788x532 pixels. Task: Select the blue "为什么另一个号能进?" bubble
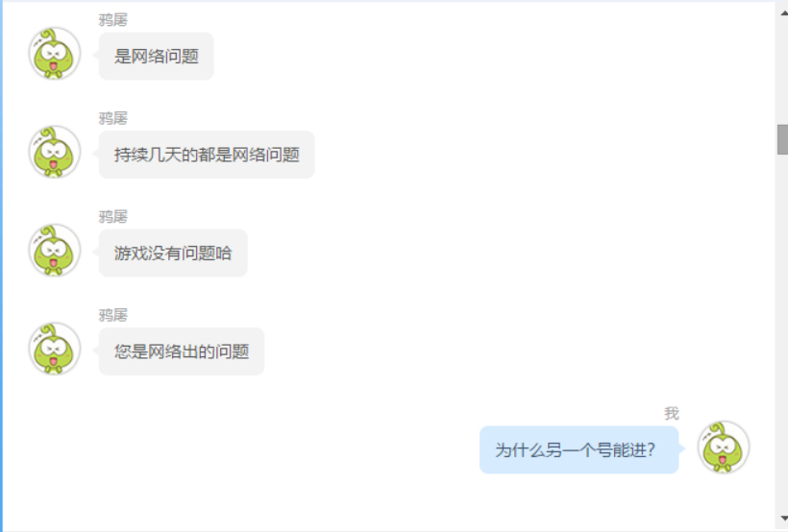click(579, 450)
